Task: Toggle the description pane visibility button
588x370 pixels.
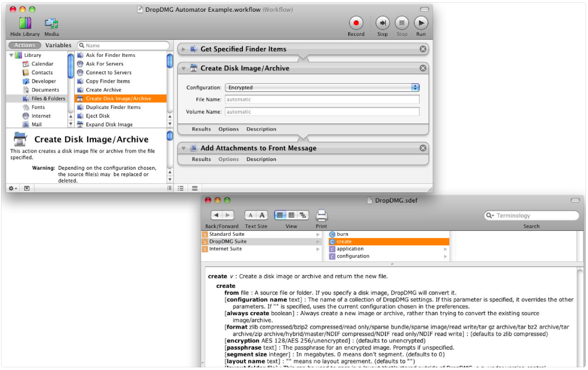Action: [27, 188]
